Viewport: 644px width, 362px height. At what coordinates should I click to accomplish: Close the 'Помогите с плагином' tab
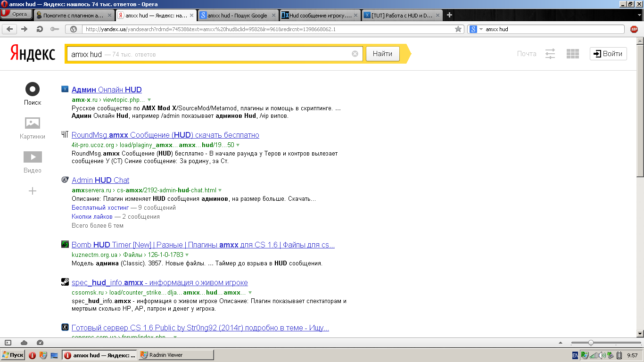click(x=109, y=15)
